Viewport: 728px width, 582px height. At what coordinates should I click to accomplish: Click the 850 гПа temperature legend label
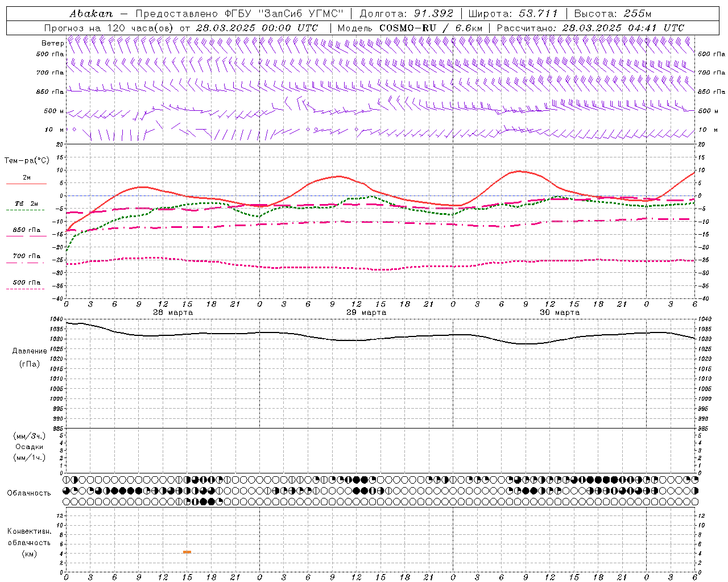pos(27,230)
